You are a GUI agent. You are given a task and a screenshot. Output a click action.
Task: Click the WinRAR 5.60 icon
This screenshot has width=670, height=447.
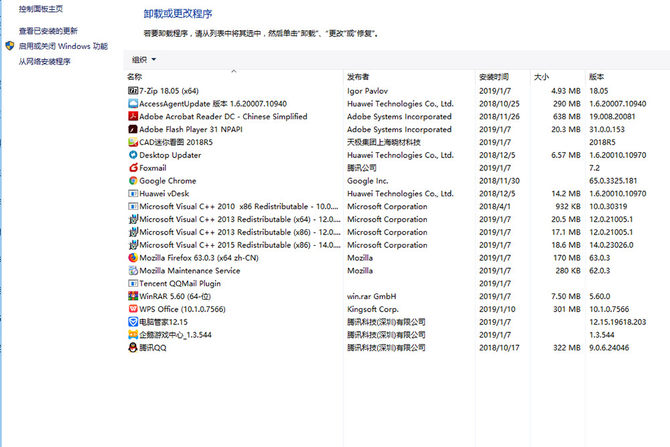(133, 296)
